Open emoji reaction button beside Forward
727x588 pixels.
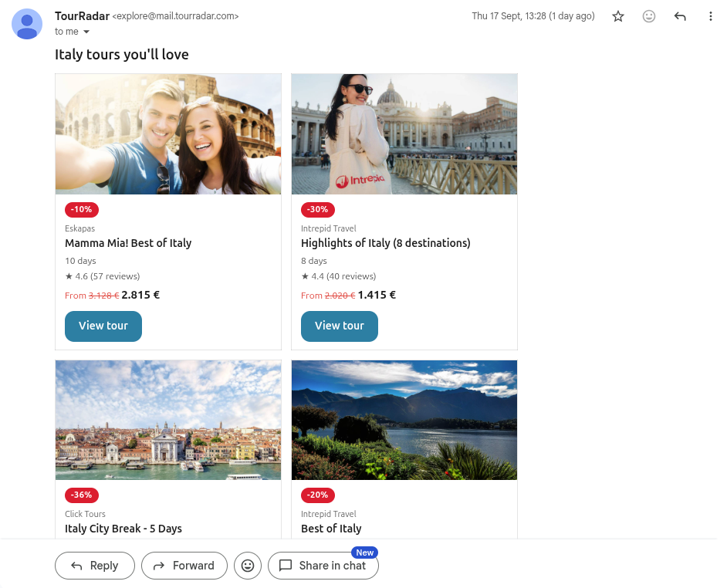pyautogui.click(x=248, y=566)
